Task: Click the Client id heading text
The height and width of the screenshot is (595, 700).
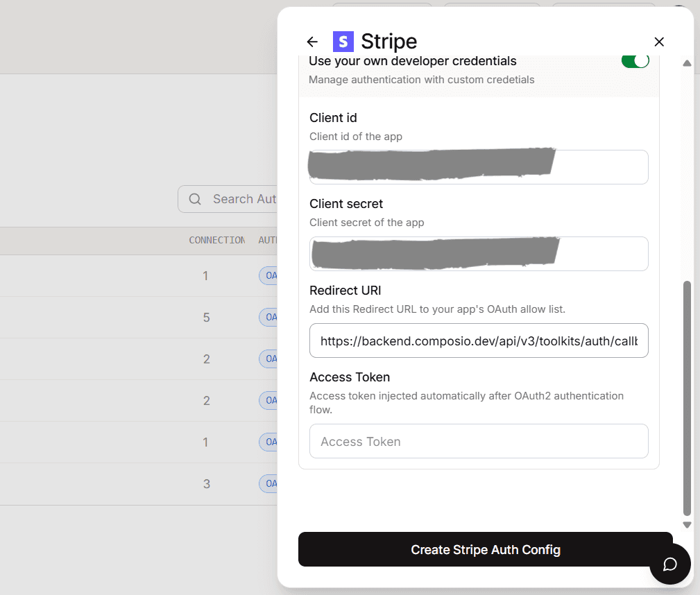Action: pos(333,118)
